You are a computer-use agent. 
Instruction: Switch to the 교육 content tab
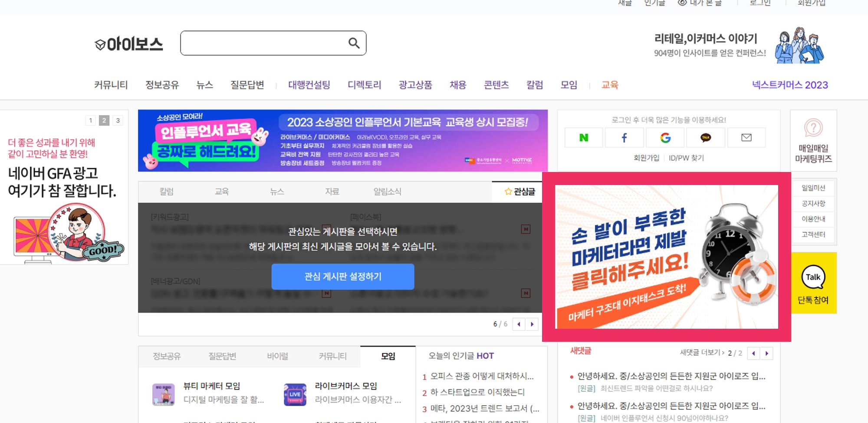point(222,192)
